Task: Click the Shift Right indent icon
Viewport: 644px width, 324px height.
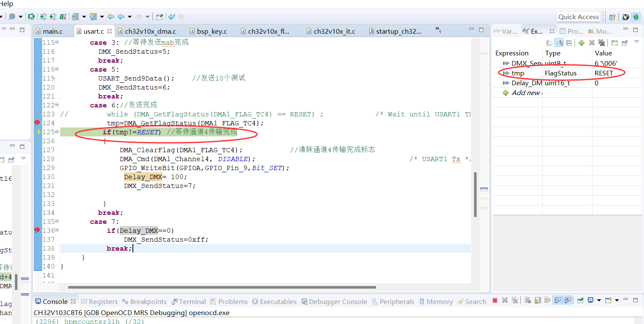Action: point(43,17)
